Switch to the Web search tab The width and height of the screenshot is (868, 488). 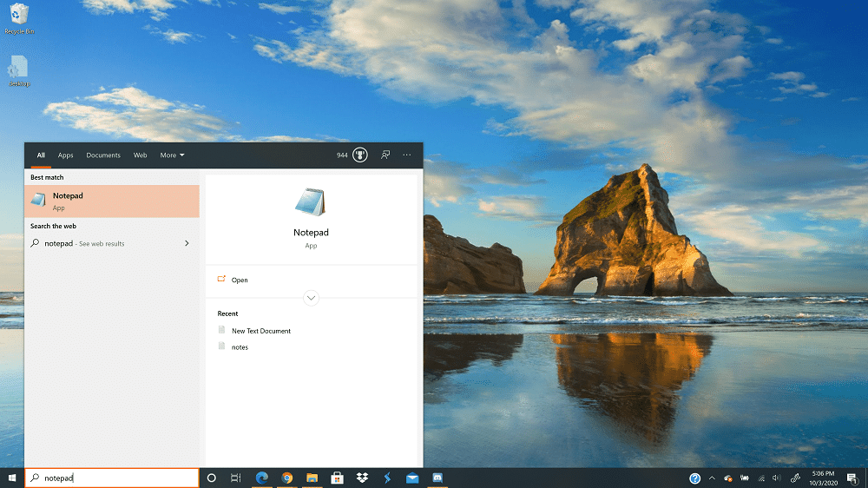140,155
